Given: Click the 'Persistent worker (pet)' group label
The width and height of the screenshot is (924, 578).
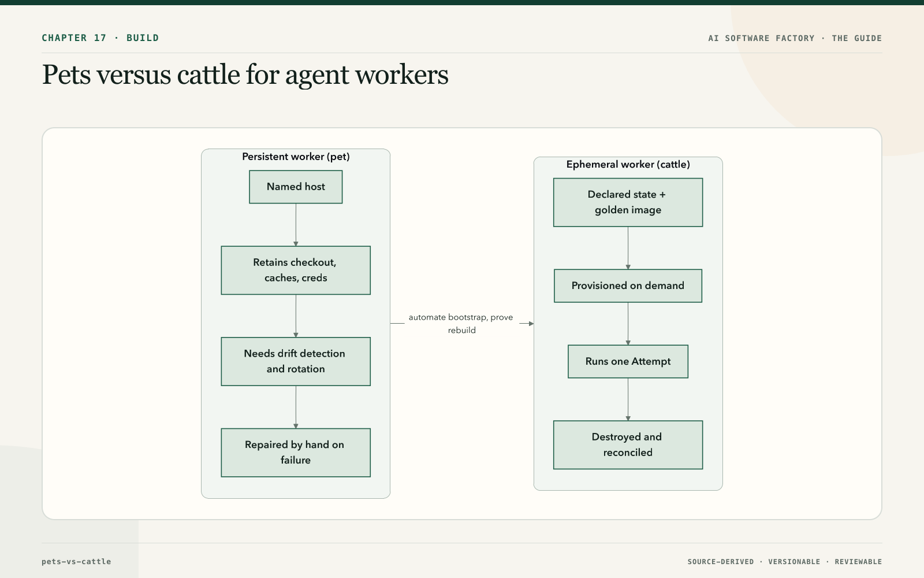Looking at the screenshot, I should pos(296,157).
